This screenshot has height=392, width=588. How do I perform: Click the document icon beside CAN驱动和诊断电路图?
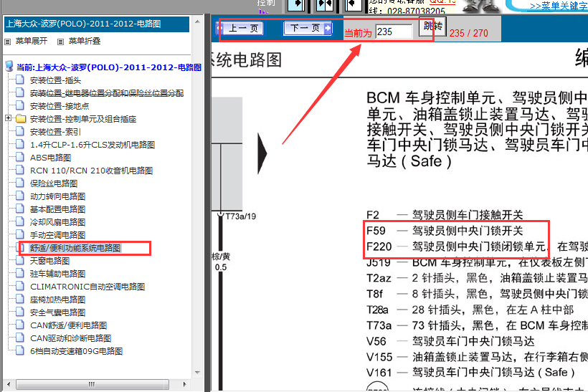[x=20, y=338]
